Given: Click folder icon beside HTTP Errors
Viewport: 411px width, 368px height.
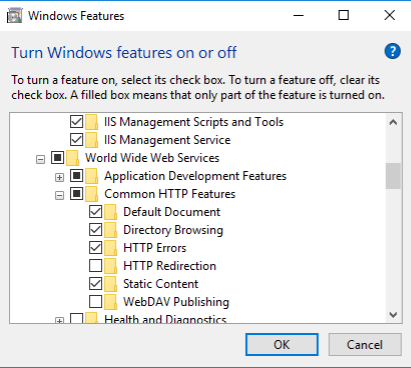Looking at the screenshot, I should 110,248.
